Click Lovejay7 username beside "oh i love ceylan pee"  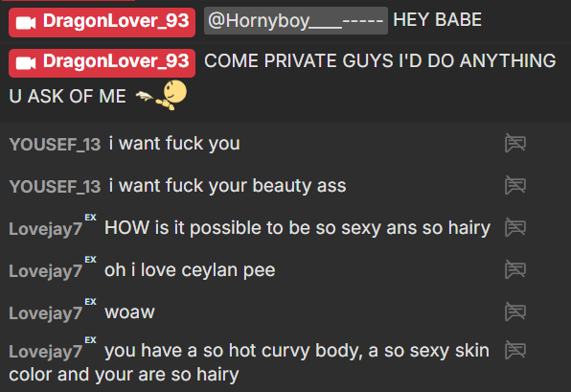(x=46, y=271)
